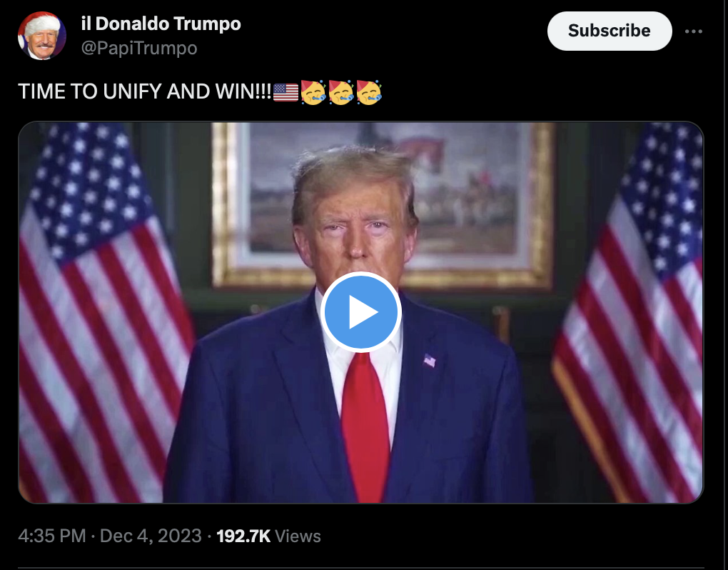
Task: Click the @PapiTrumpo handle
Action: tap(139, 48)
